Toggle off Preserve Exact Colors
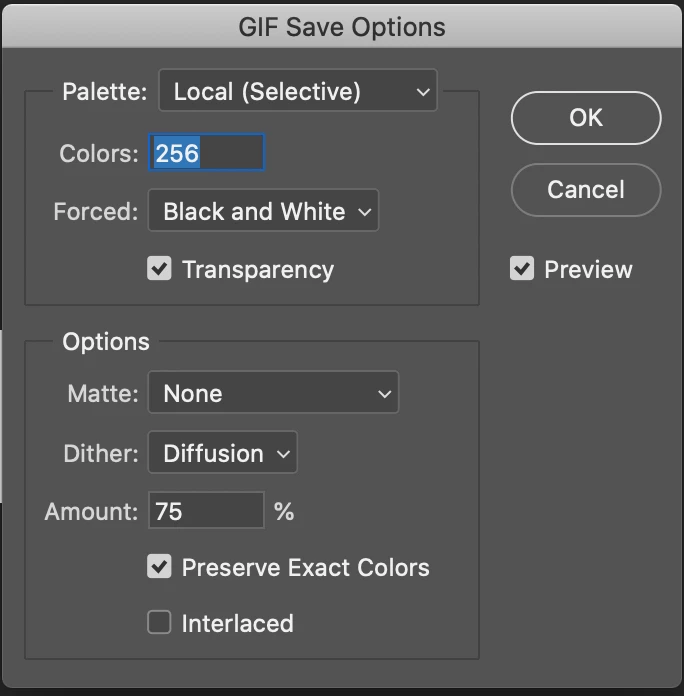 160,567
